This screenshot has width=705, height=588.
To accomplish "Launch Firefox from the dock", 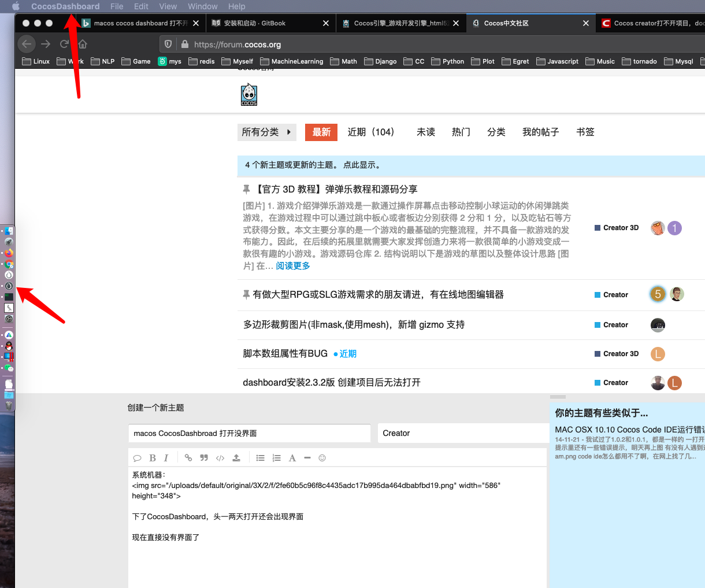I will pos(9,253).
